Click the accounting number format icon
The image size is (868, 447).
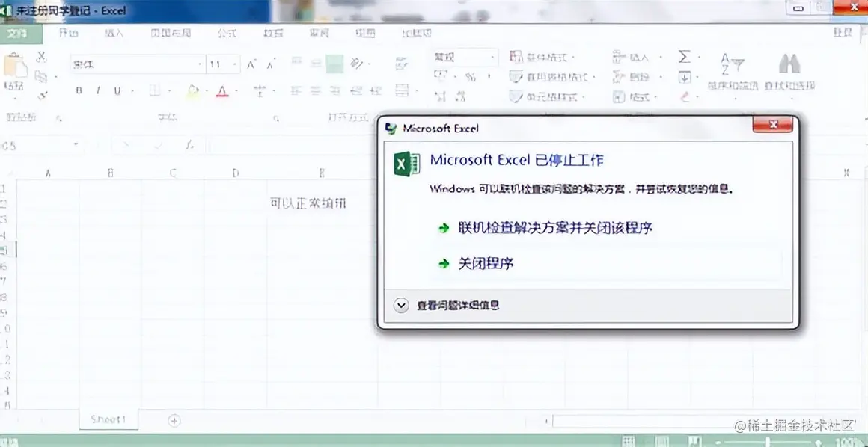click(441, 75)
